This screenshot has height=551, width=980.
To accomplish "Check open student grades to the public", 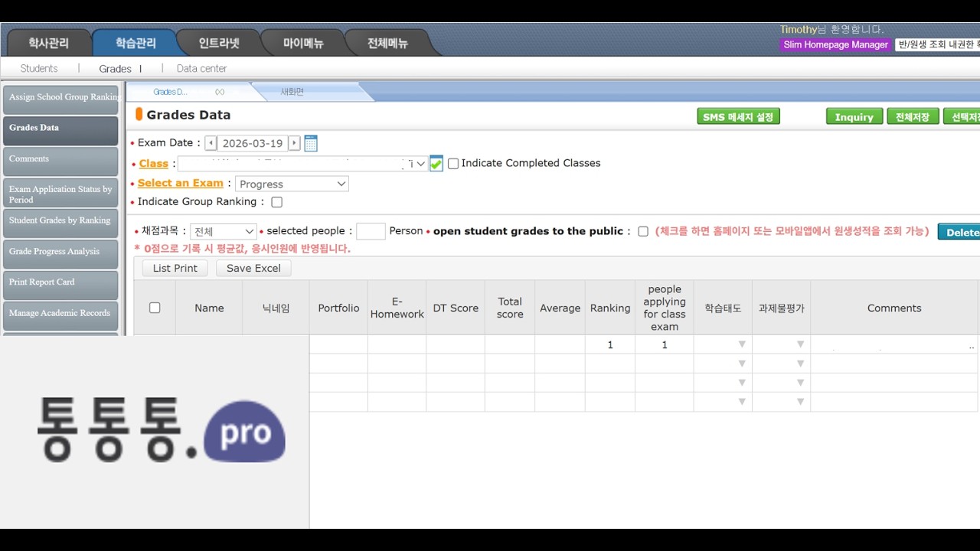I will 643,231.
